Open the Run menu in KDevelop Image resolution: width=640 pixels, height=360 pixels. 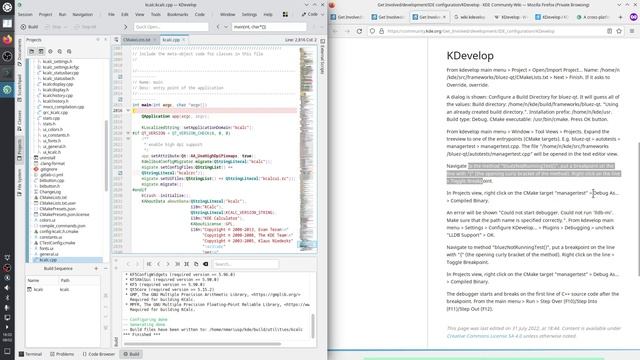(x=62, y=14)
